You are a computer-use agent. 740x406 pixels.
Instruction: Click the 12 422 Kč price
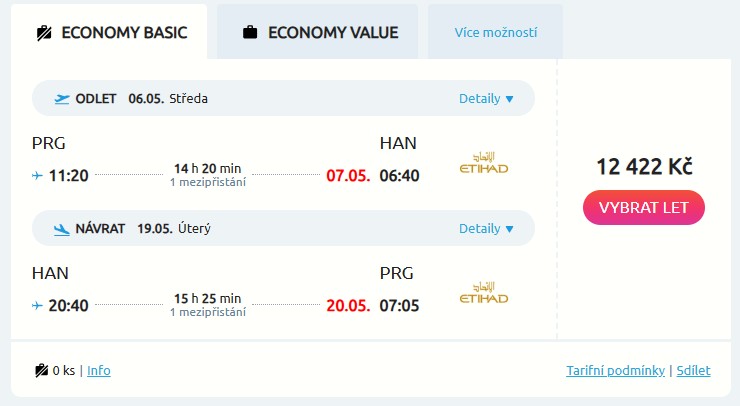[x=644, y=166]
